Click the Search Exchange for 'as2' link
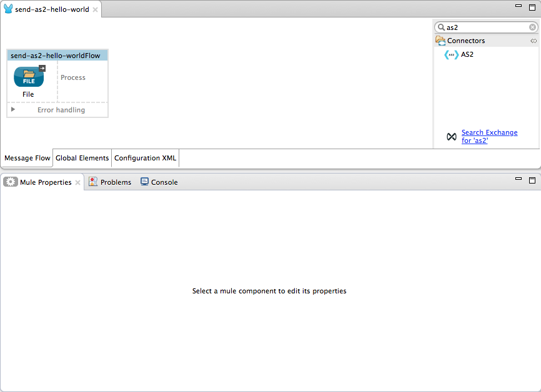Screen dimensions: 541x392 pyautogui.click(x=489, y=136)
